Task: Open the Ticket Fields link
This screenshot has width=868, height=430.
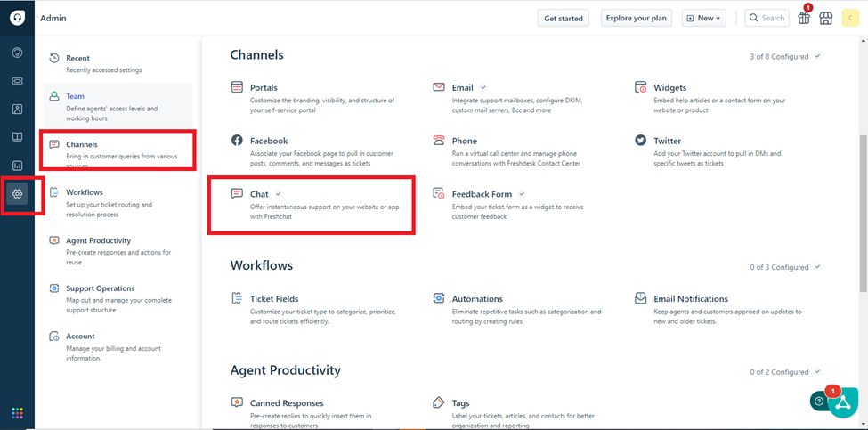Action: click(274, 299)
